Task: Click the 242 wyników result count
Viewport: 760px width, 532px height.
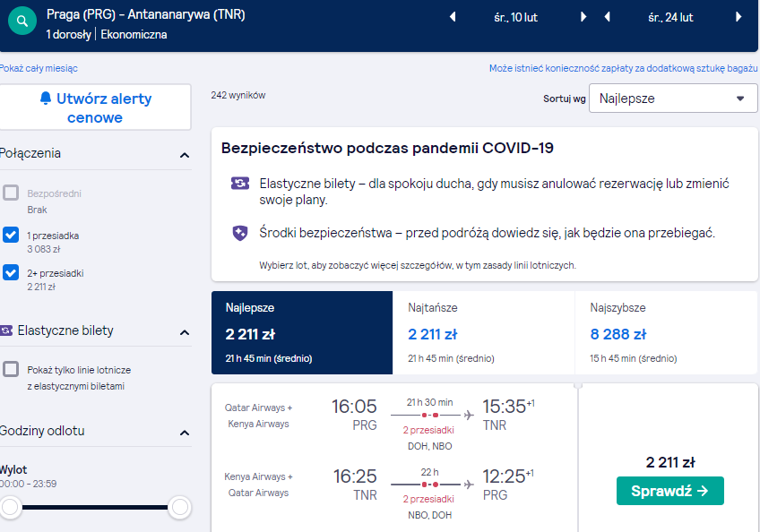Action: click(x=238, y=96)
